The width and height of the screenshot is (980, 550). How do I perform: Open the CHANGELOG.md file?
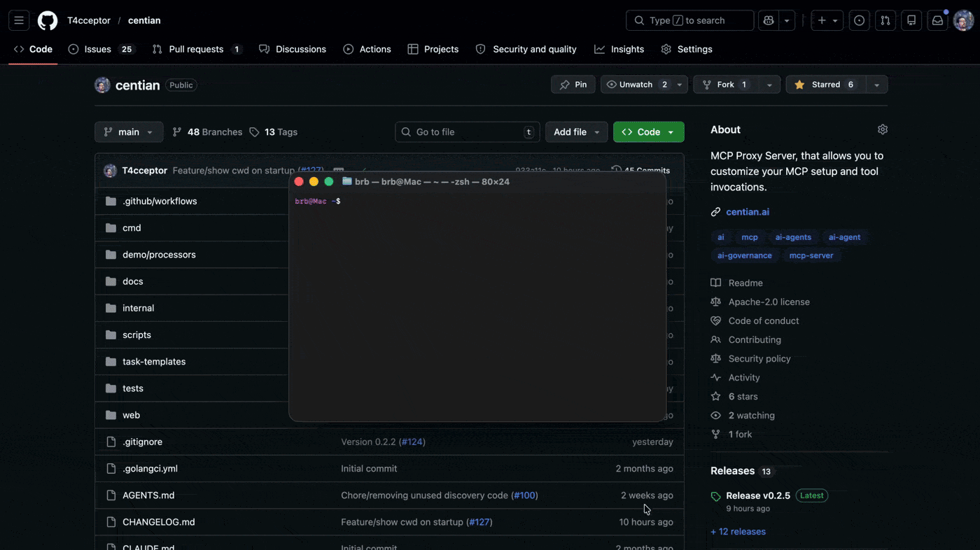[159, 521]
